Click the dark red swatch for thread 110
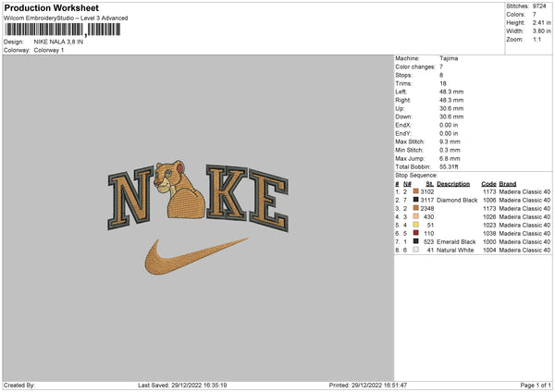The width and height of the screenshot is (555, 392). [x=416, y=233]
